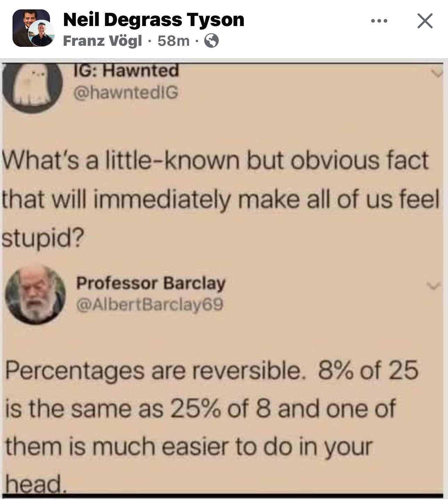Click the 58m post timestamp
The width and height of the screenshot is (448, 500).
click(173, 41)
